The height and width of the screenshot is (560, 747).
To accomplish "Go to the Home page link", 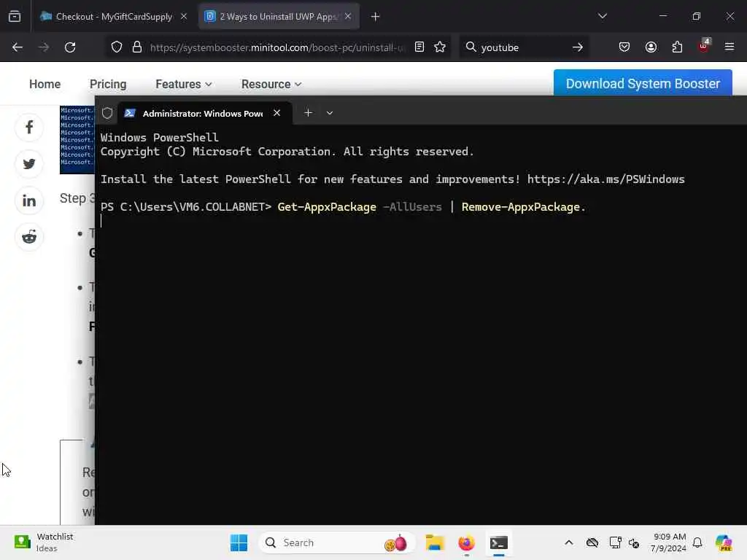I will [44, 85].
